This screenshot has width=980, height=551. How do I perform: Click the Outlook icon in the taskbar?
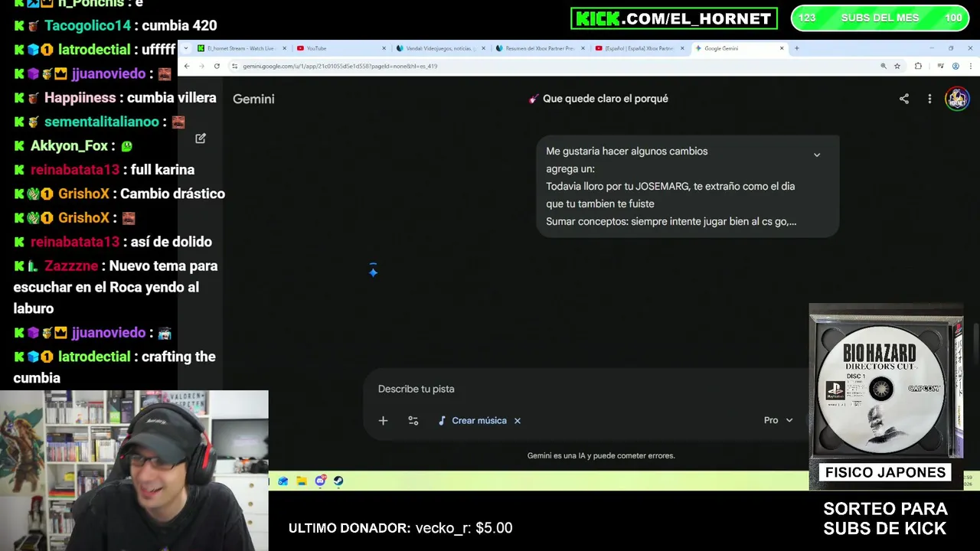coord(283,481)
